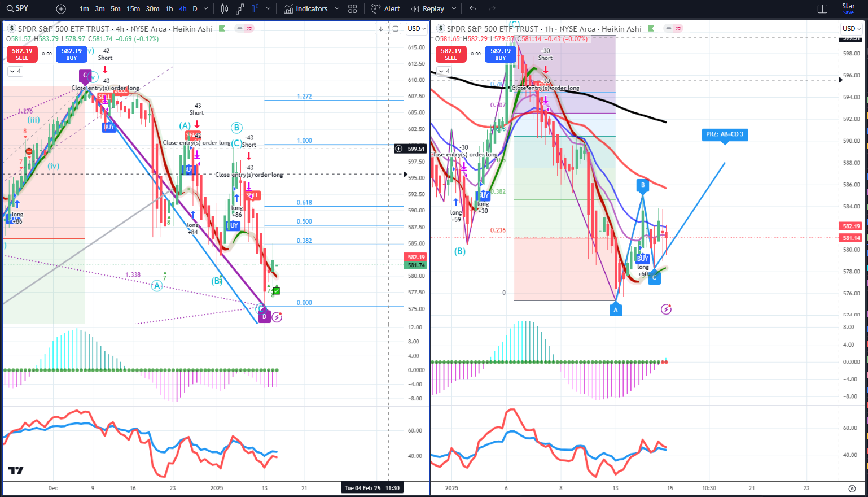
Task: Open the layout templates grid icon
Action: [353, 9]
